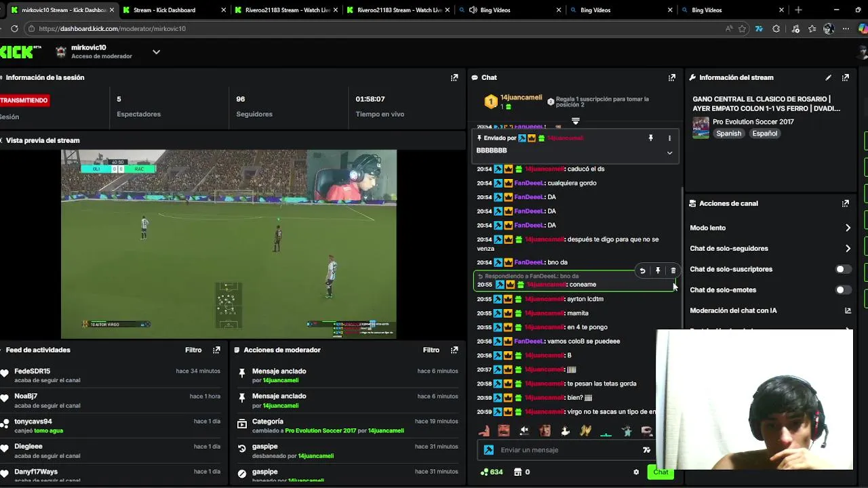This screenshot has width=868, height=488.
Task: Click the tonycavs94 activity entry
Action: (x=112, y=426)
